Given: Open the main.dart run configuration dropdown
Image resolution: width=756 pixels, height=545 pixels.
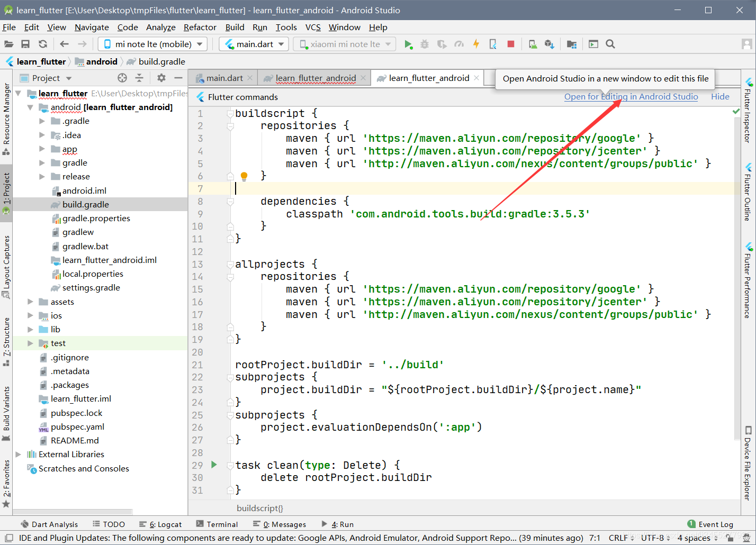Looking at the screenshot, I should 254,44.
